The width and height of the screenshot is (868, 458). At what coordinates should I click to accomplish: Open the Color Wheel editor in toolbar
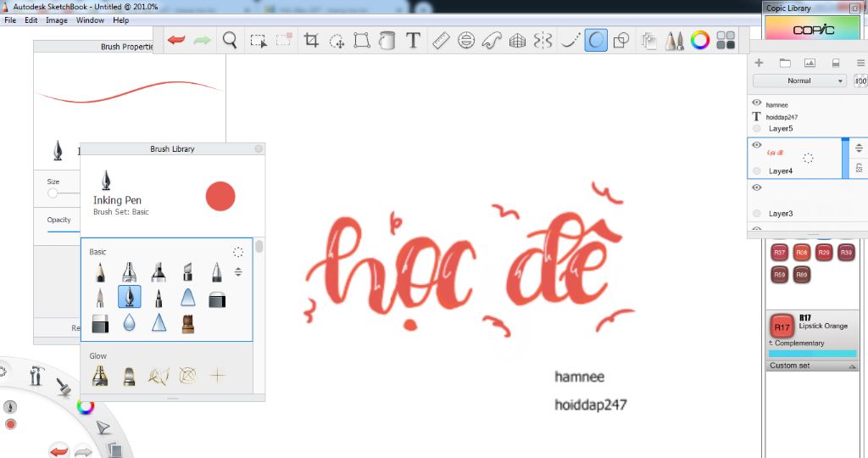click(x=699, y=41)
